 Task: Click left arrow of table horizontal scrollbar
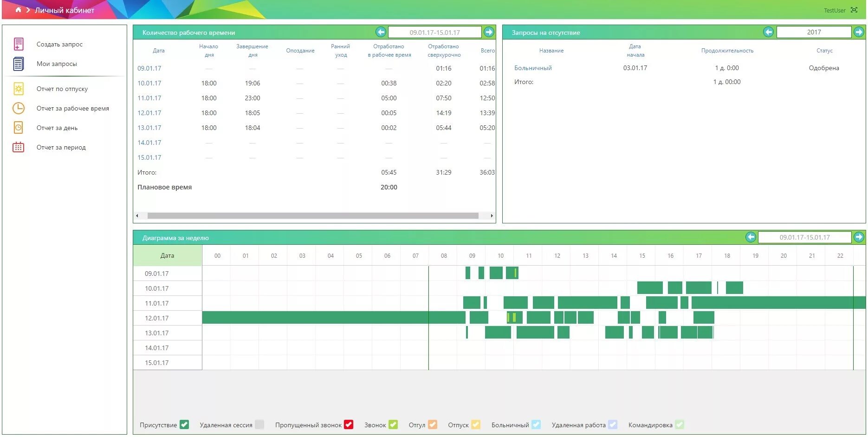[137, 215]
